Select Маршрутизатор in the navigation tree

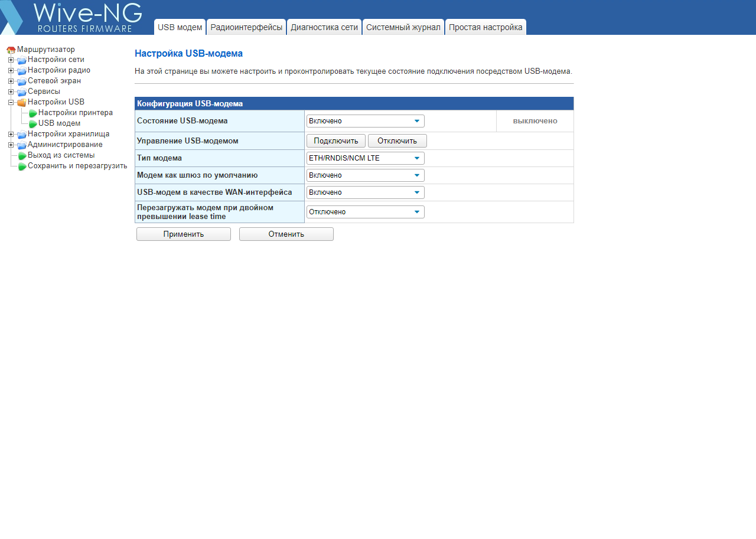46,50
